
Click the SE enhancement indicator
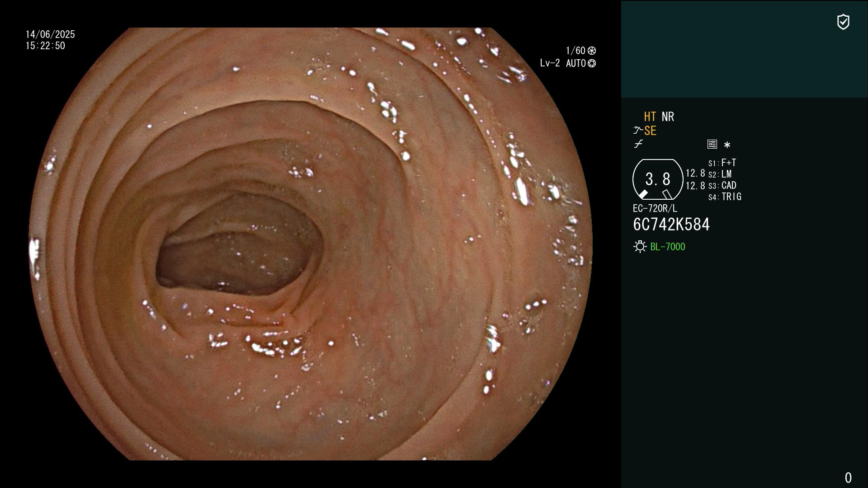tap(650, 131)
